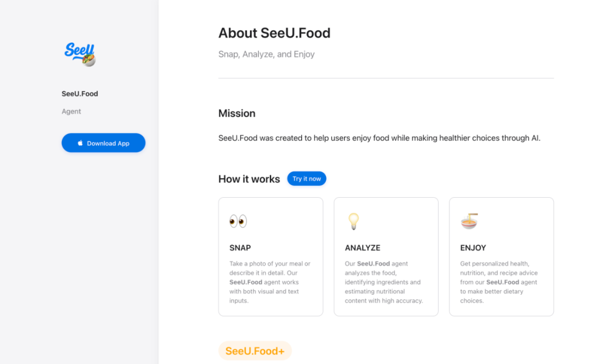The image size is (609, 364).
Task: Click the light bulb emoji icon
Action: click(354, 221)
